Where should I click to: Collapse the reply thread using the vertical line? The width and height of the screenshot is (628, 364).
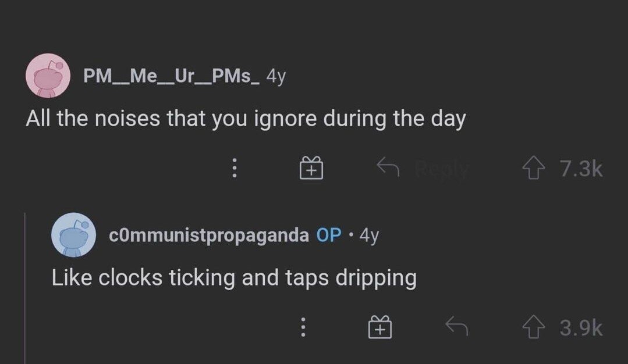(x=25, y=288)
